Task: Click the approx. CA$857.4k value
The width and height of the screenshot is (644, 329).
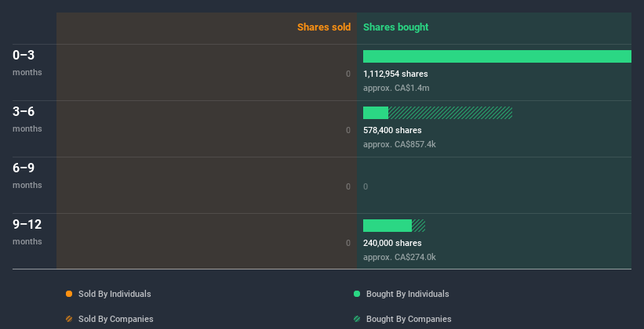Action: tap(399, 144)
